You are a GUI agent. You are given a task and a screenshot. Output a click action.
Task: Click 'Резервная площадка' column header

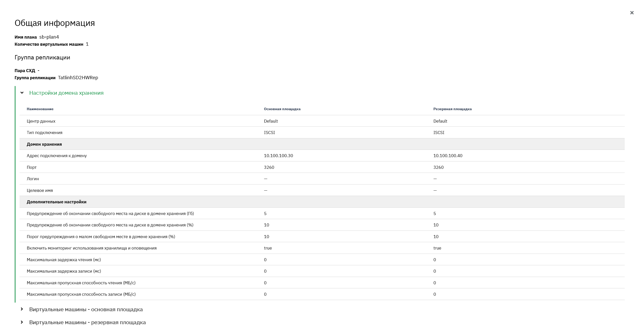click(452, 109)
